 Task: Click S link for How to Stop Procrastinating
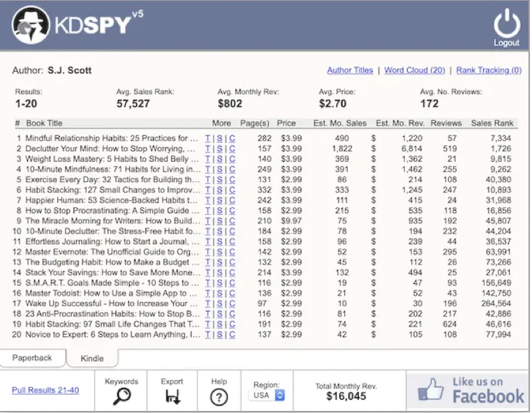pyautogui.click(x=219, y=211)
